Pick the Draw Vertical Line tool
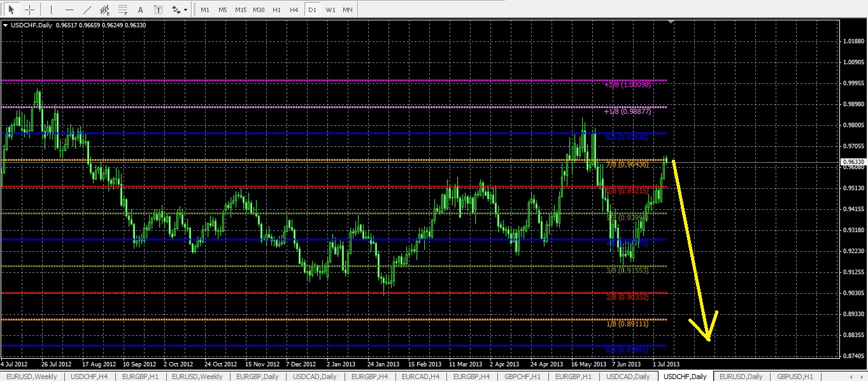This screenshot has height=381, width=868. (x=52, y=10)
